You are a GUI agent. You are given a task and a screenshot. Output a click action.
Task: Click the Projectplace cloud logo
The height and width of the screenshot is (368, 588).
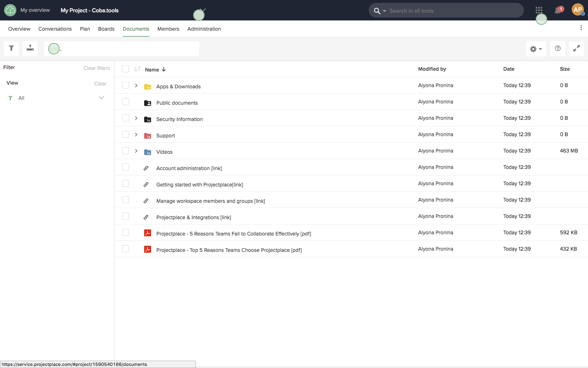10,10
